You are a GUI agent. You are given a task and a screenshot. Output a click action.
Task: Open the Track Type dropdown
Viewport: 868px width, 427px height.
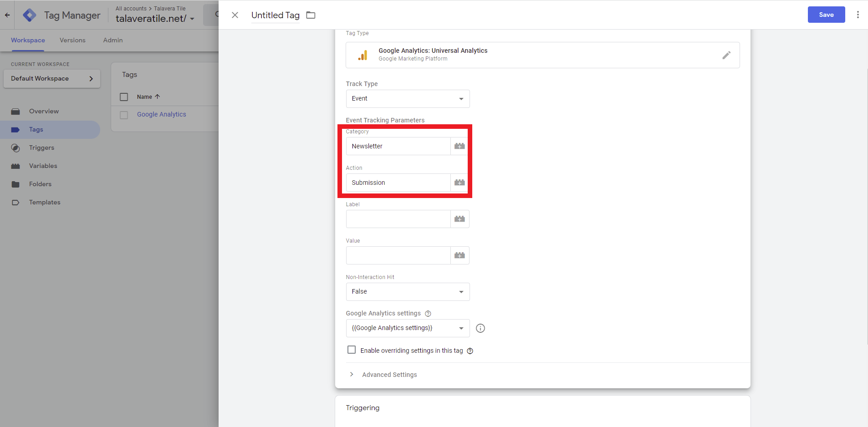(x=408, y=99)
